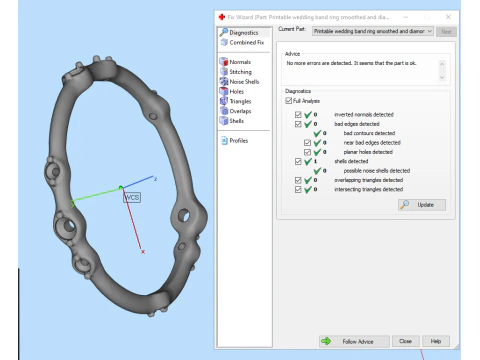This screenshot has height=360, width=480.
Task: Click the Follow Advice button
Action: coord(354,341)
